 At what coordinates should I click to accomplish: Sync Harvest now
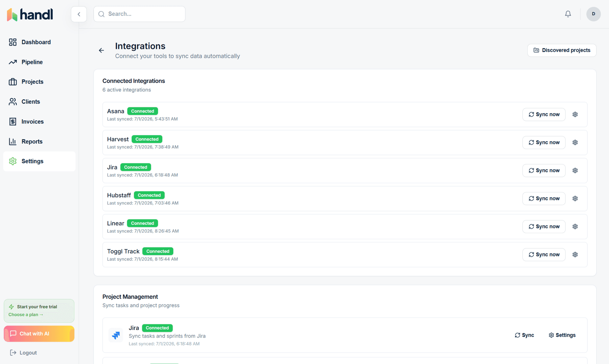[544, 142]
